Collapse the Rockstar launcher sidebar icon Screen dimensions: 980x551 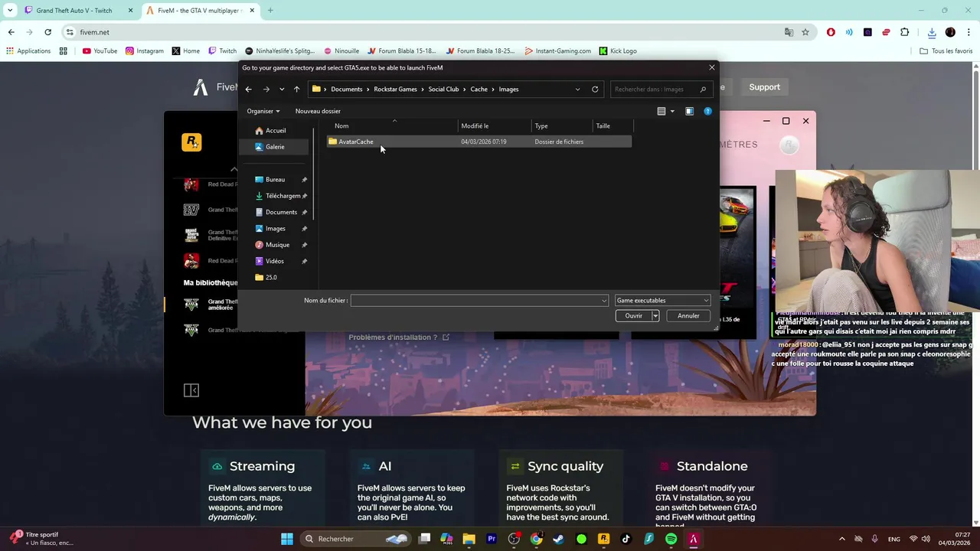[191, 391]
